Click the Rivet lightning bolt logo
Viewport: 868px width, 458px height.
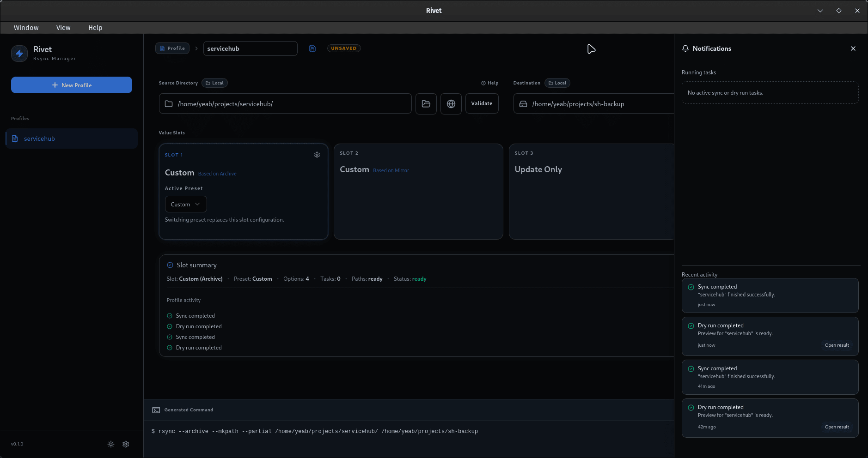19,54
